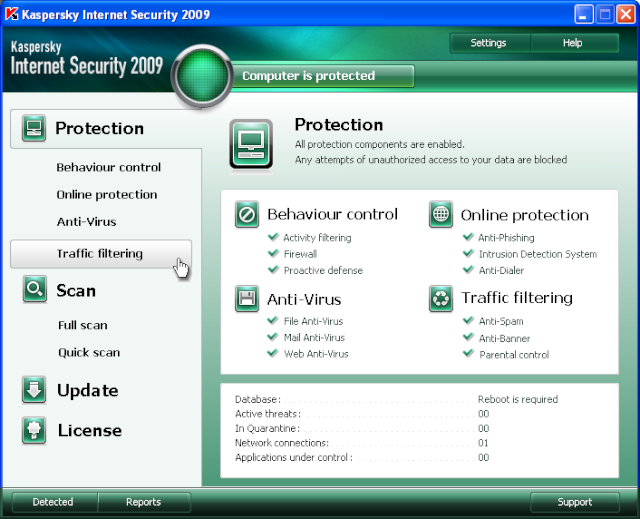This screenshot has width=640, height=519.
Task: Click Intrusion Detection System label
Action: pyautogui.click(x=538, y=254)
